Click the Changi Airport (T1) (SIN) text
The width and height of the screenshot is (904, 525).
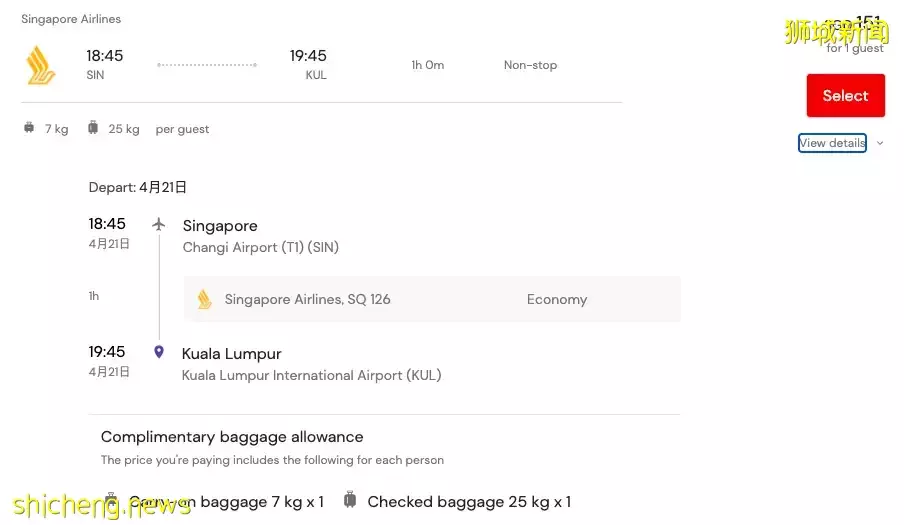pyautogui.click(x=261, y=247)
